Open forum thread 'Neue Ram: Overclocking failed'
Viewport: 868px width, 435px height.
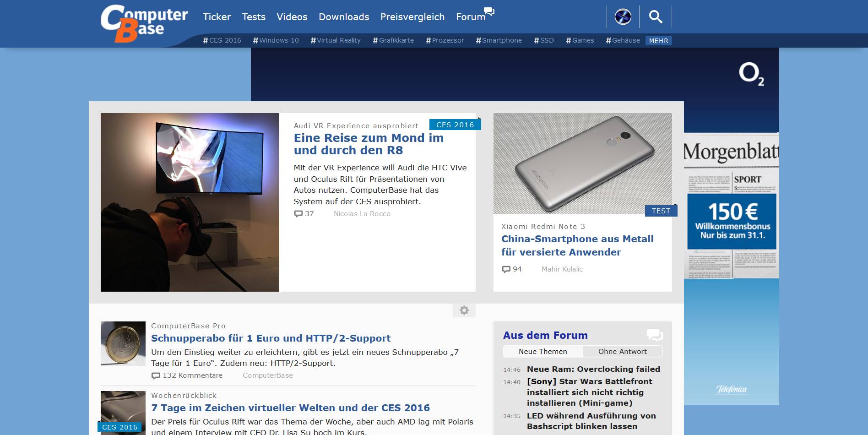pyautogui.click(x=593, y=369)
